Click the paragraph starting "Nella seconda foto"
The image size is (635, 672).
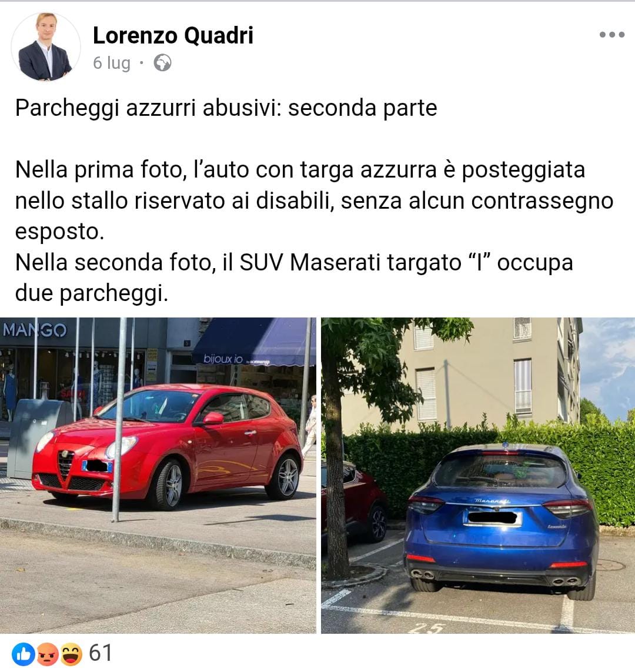click(295, 278)
